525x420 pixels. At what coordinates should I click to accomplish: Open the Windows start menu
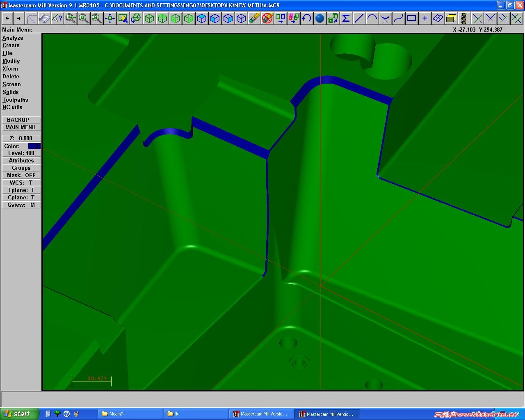(19, 414)
